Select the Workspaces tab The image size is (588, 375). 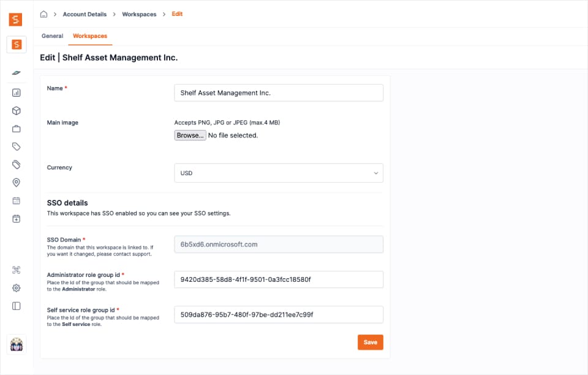[90, 36]
